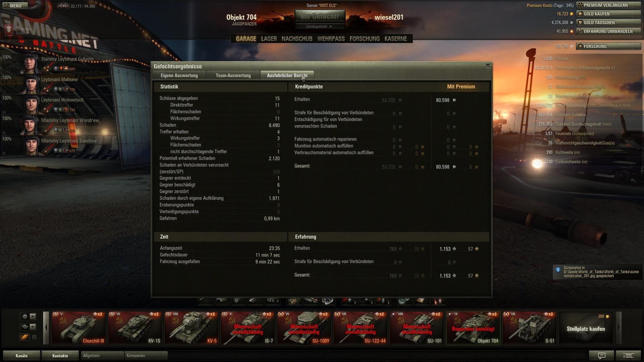Click ERFAHRUNG UMWANDELN button
644x362 pixels.
(608, 31)
